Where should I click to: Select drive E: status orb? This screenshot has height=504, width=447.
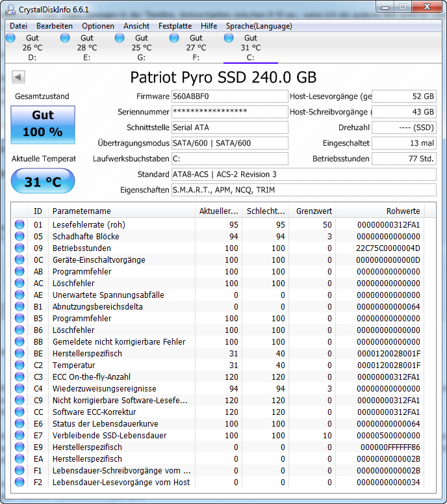[x=65, y=38]
